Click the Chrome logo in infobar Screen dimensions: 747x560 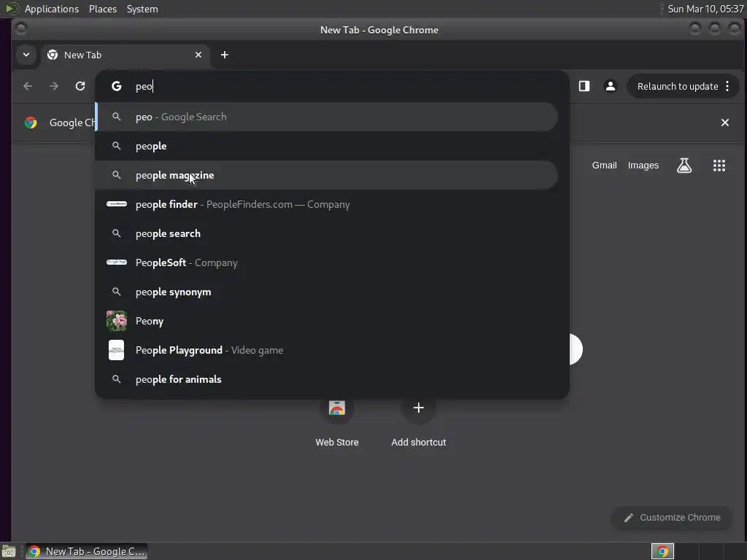[31, 122]
